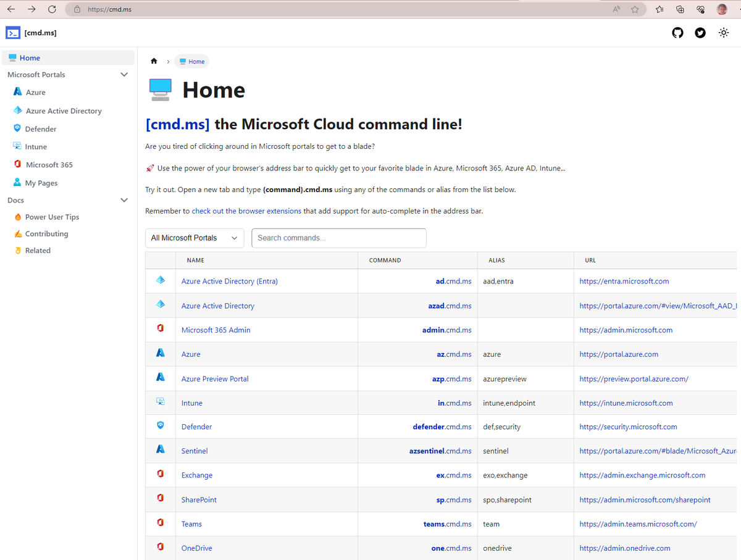Click the COMMAND column header
Screen dimensions: 741x560
(385, 261)
